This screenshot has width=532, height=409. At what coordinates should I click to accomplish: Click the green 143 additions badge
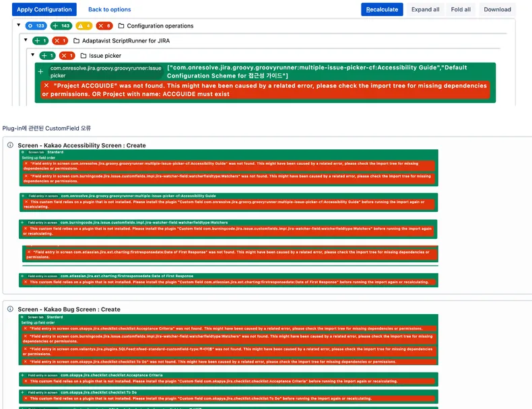pyautogui.click(x=61, y=26)
